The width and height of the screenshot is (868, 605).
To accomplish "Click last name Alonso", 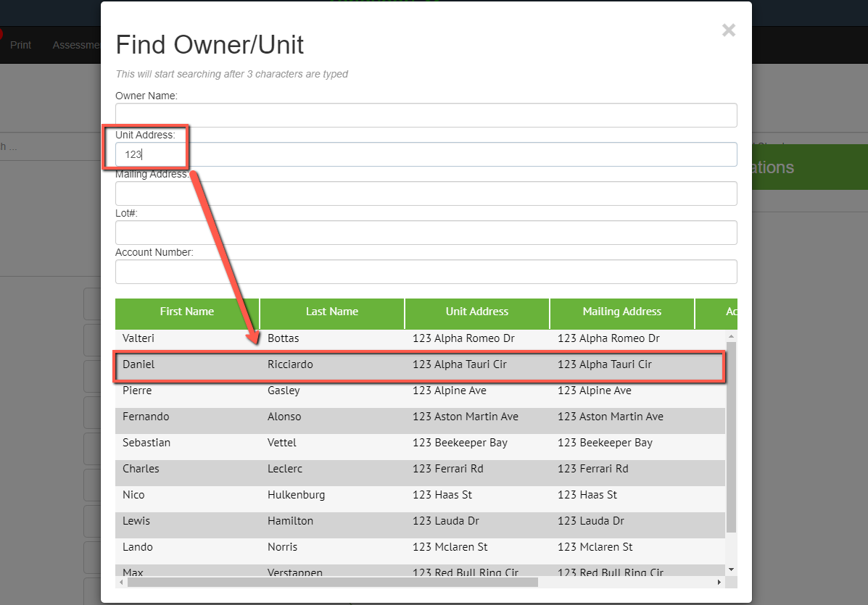I will (x=284, y=416).
